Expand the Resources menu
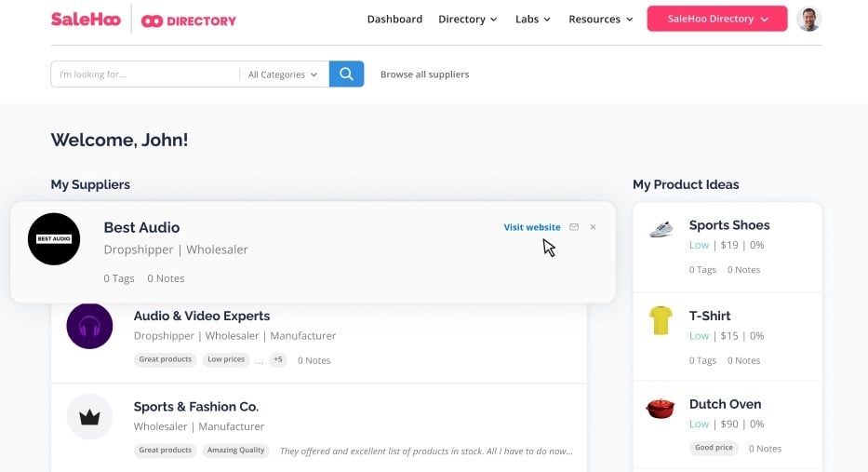The width and height of the screenshot is (868, 472). (x=600, y=19)
